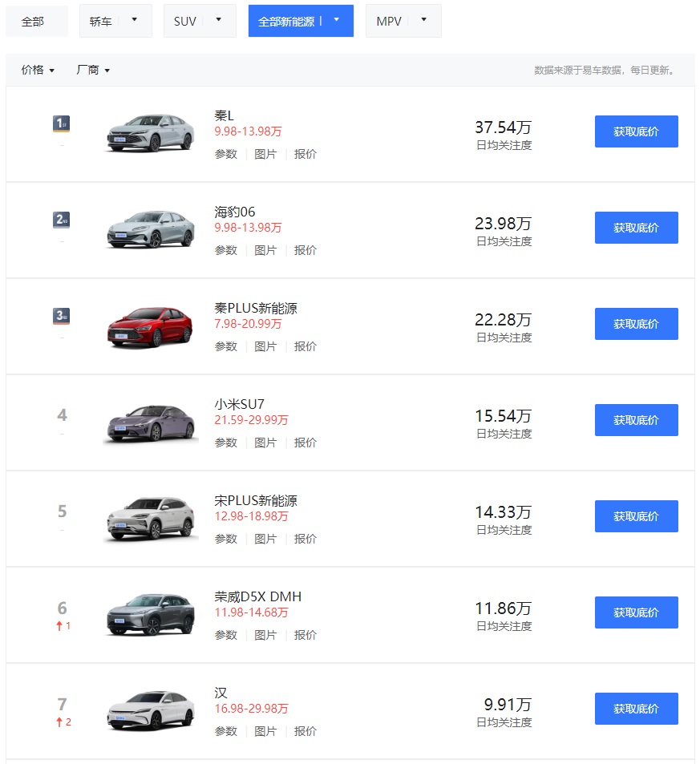The height and width of the screenshot is (764, 700).
Task: Click the rank 1 badge icon
Action: click(62, 123)
